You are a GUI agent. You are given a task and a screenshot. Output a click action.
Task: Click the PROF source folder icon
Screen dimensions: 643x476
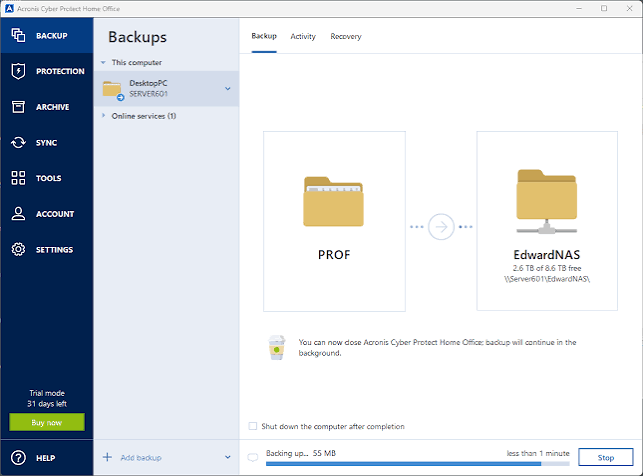pos(333,202)
